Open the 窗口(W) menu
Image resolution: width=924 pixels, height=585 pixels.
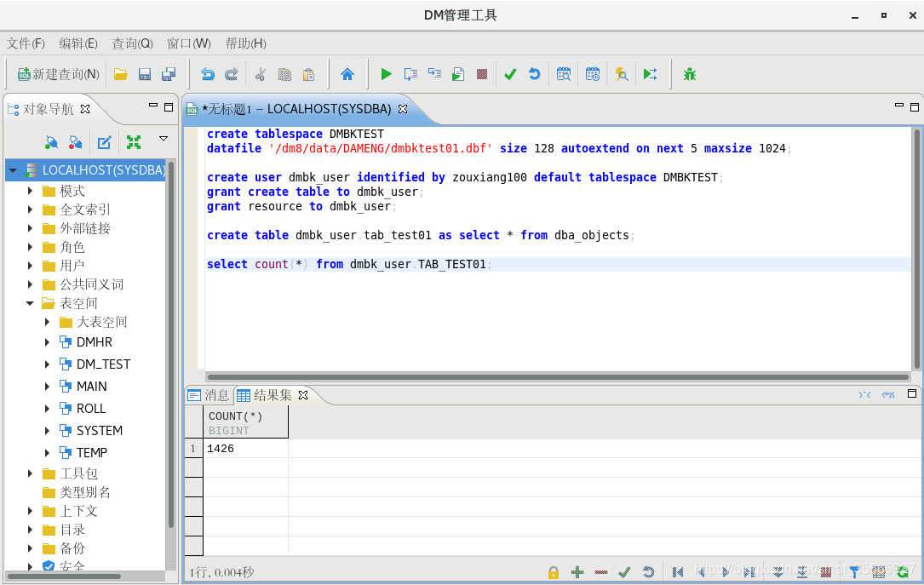click(188, 43)
